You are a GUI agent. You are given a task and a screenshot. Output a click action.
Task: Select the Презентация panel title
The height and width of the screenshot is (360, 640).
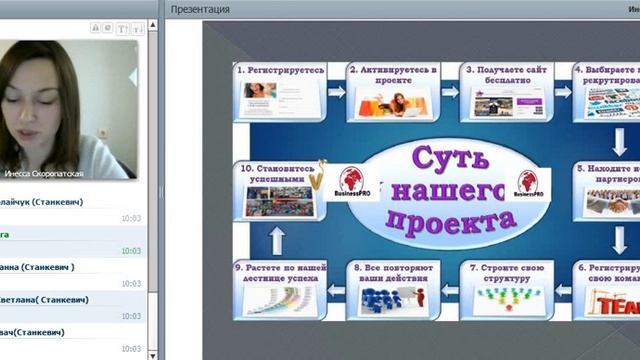[200, 9]
